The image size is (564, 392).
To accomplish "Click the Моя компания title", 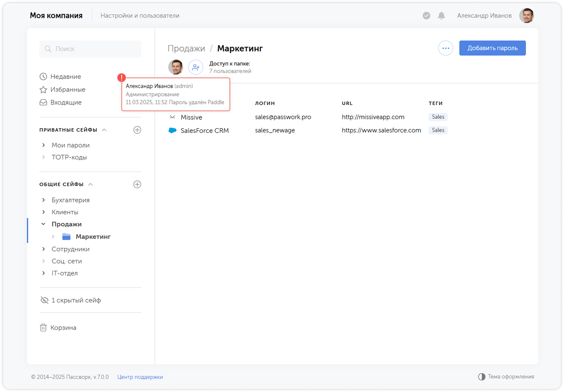I will tap(56, 16).
